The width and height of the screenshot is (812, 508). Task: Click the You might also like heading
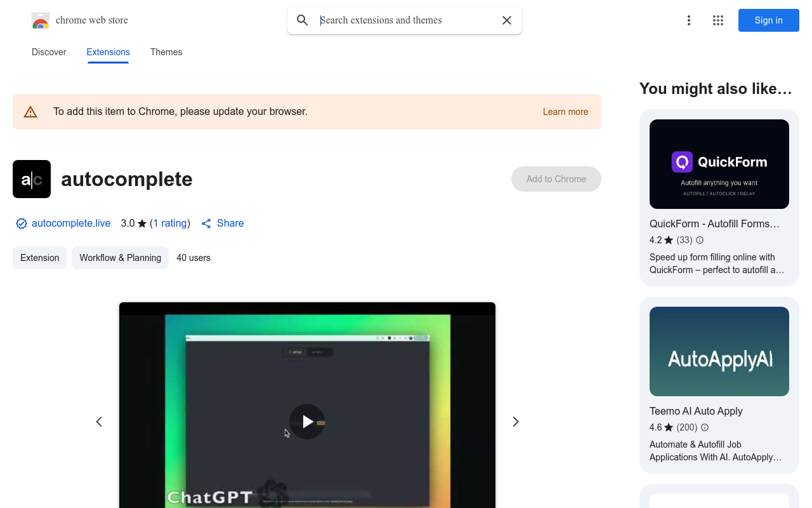pyautogui.click(x=716, y=89)
